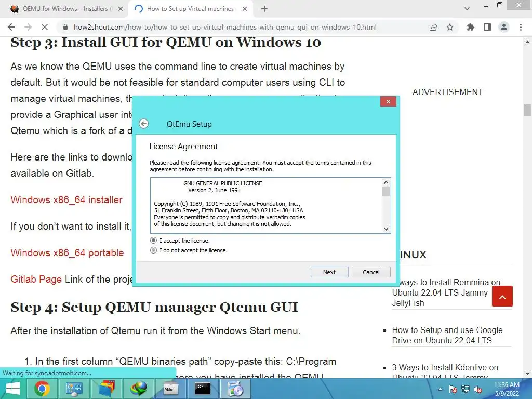Click "Step 4: Setup QEMU manager Qtemu GUI" heading
Screen dimensions: 532x399
154,308
